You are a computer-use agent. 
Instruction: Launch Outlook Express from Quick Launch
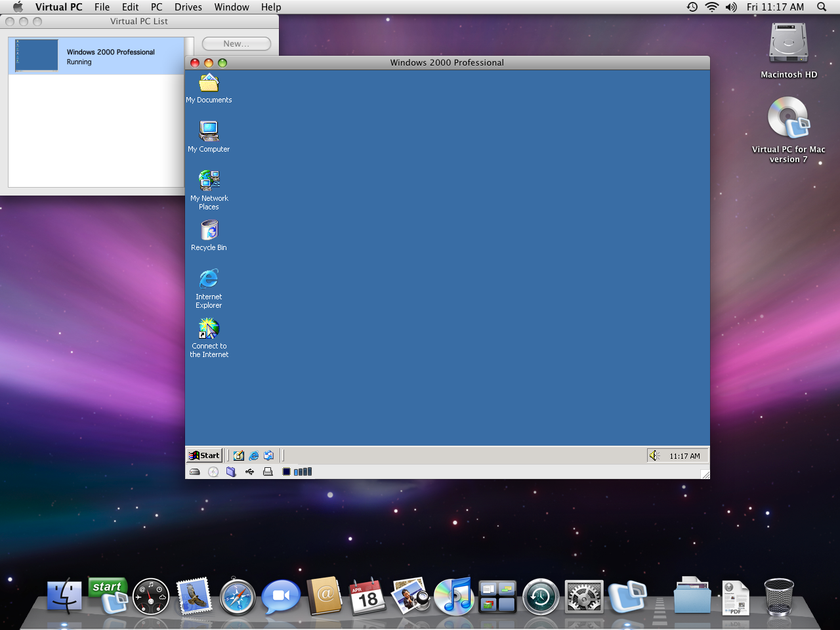(268, 455)
